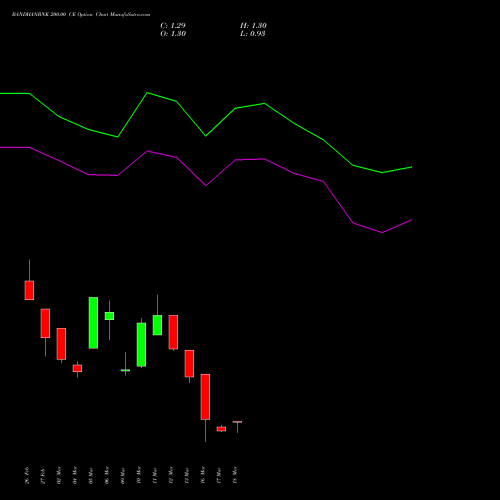Image resolution: width=500 pixels, height=500 pixels.
Task: Click the 05 Mar date label
Action: click(x=91, y=475)
